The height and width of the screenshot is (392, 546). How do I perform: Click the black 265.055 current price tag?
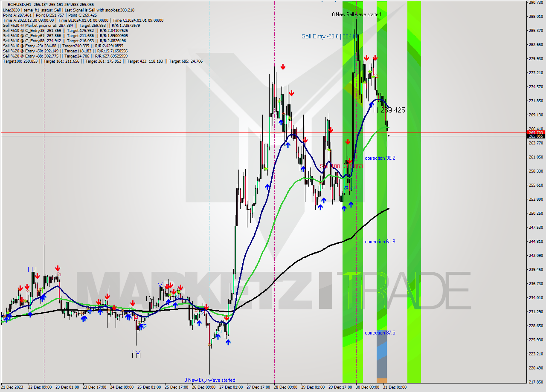point(536,136)
